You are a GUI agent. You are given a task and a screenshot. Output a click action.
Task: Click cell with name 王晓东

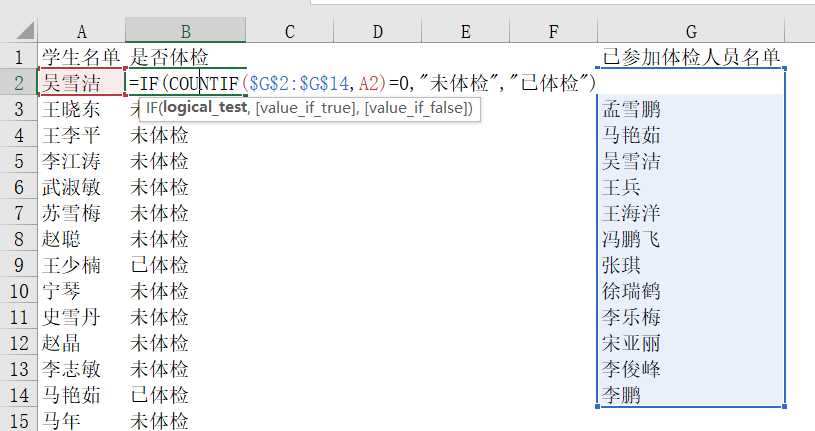pos(81,109)
